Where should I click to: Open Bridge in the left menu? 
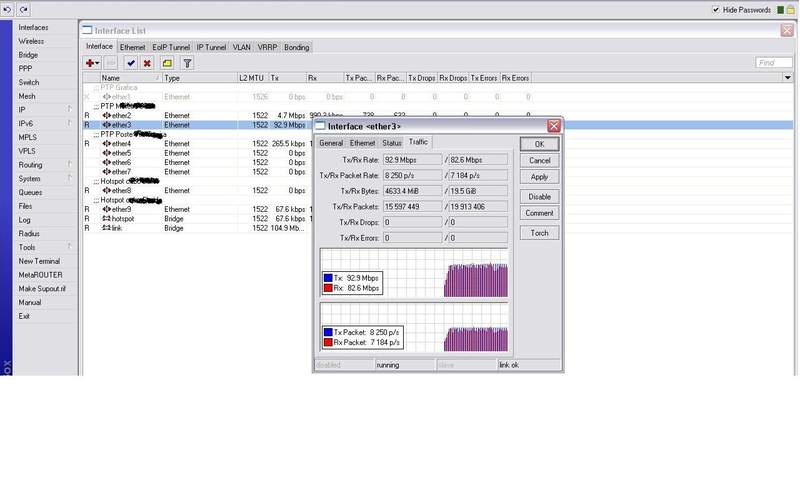coord(28,55)
